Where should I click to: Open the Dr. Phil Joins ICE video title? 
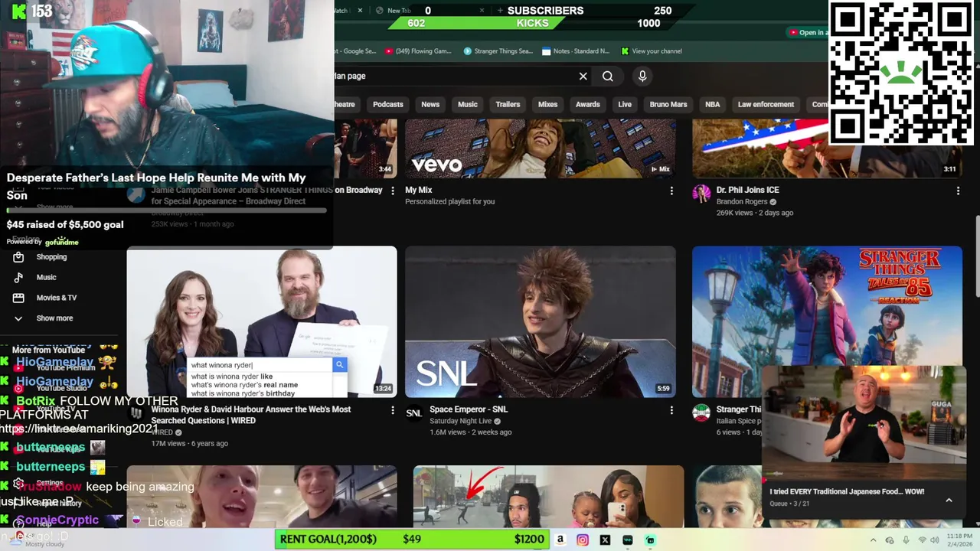point(748,190)
